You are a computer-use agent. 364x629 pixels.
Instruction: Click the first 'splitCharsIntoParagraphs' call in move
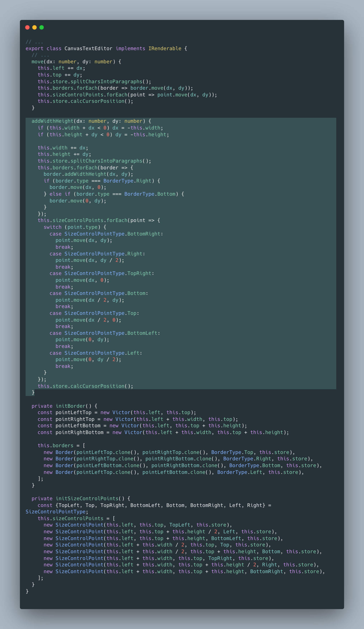click(106, 82)
